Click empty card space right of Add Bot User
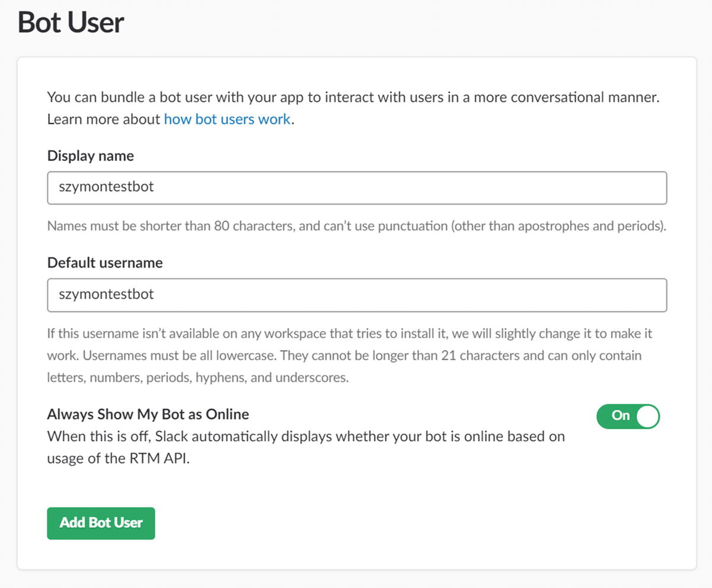 pos(415,523)
